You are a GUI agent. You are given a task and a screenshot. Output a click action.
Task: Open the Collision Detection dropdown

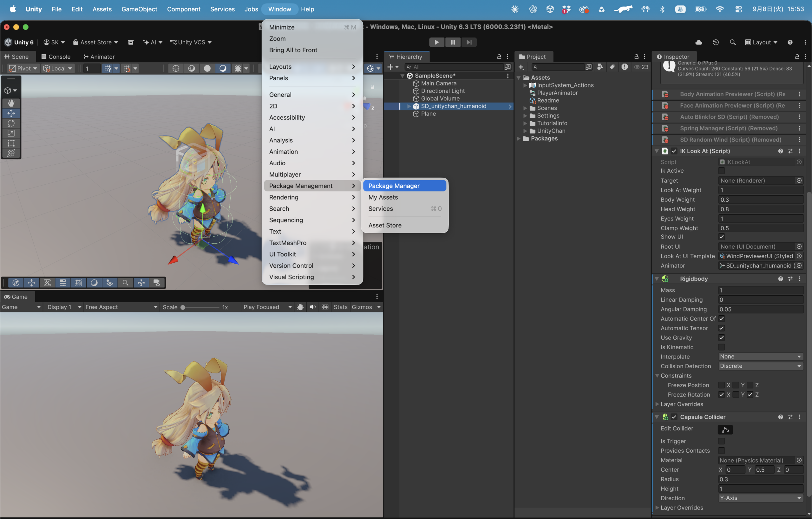coord(760,366)
